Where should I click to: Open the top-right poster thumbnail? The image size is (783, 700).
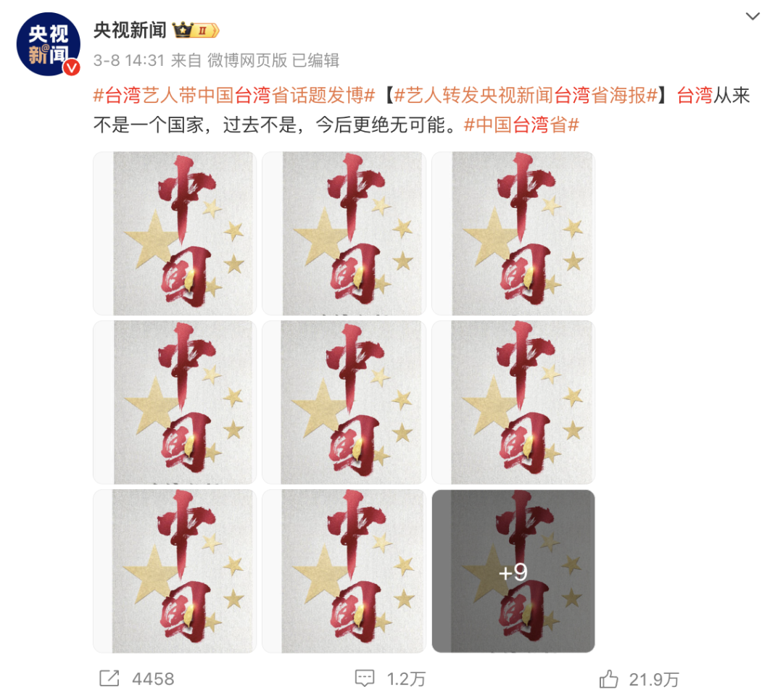pyautogui.click(x=513, y=233)
